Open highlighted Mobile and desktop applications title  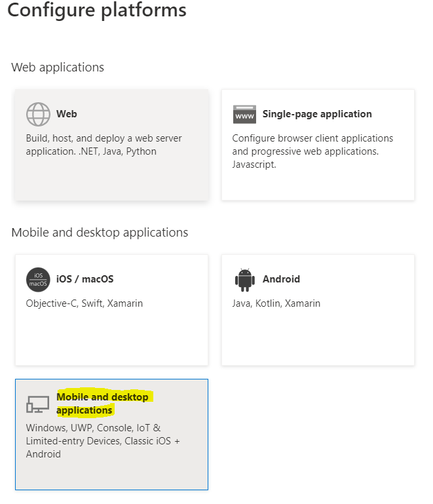[x=102, y=404]
